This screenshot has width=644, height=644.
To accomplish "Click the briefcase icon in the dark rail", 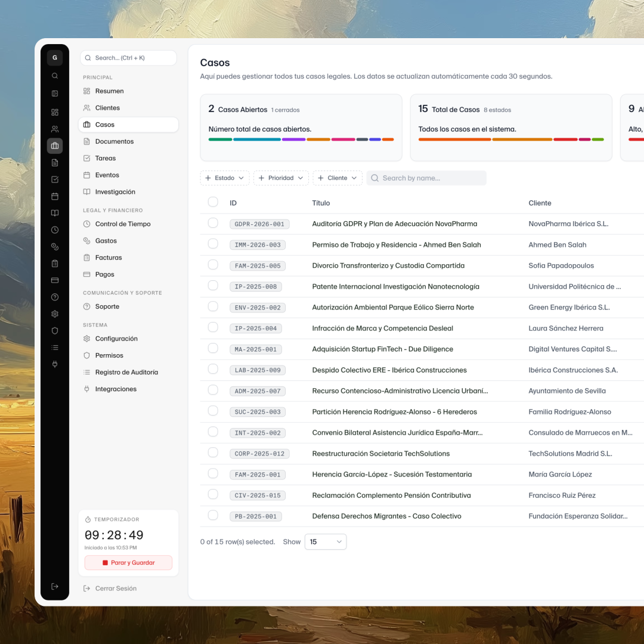I will click(55, 145).
